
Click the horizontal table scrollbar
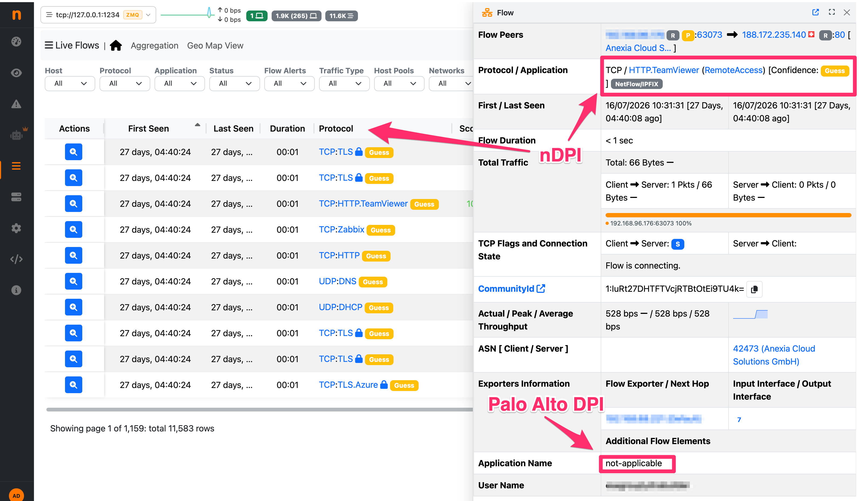(x=260, y=410)
